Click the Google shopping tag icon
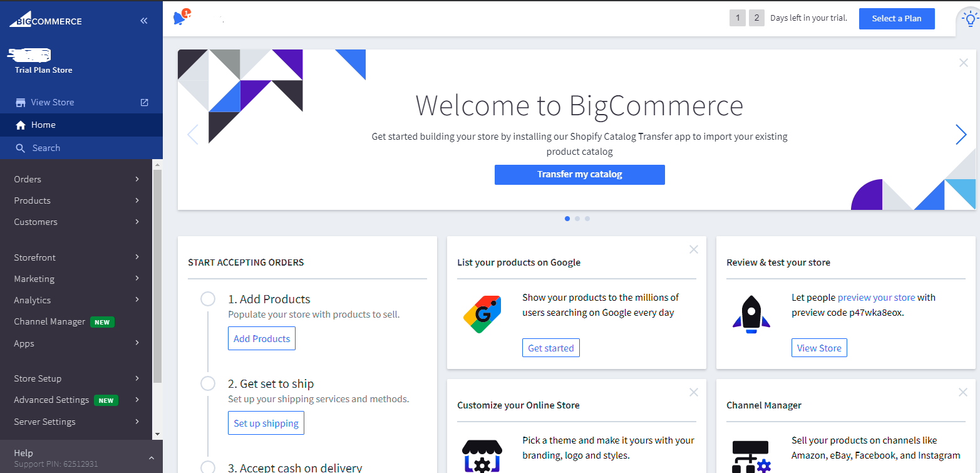Viewport: 980px width, 473px height. click(482, 314)
